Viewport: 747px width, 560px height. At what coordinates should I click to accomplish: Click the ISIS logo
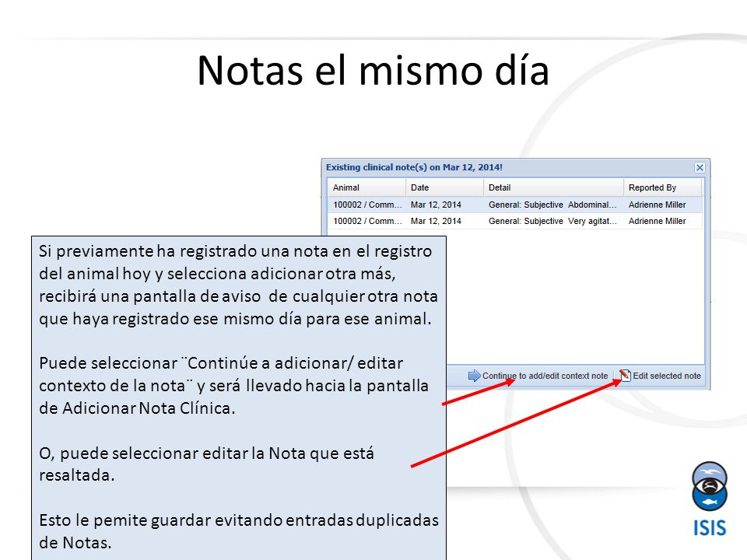point(710,499)
